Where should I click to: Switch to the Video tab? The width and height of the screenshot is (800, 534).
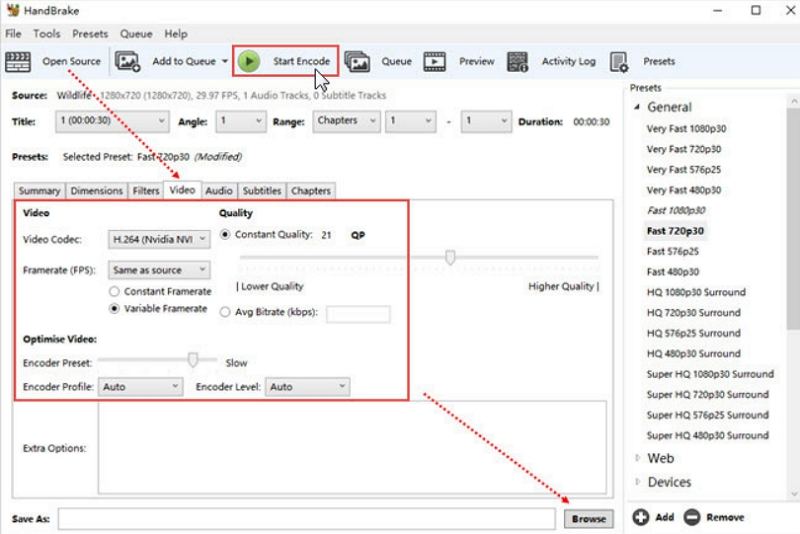(182, 190)
